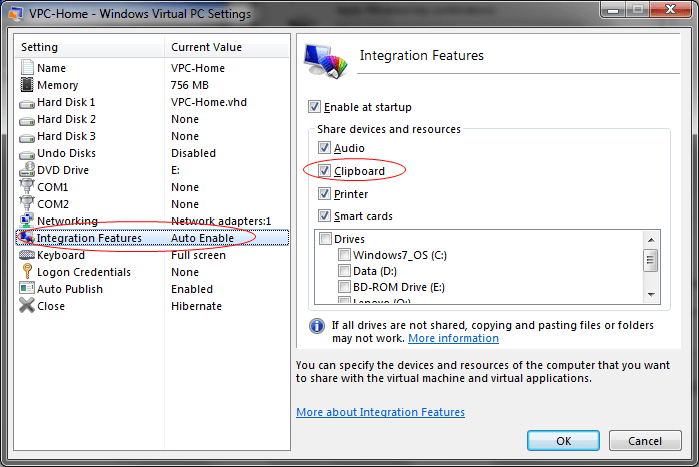Click the Virtual PC title bar icon
This screenshot has height=467, width=699.
tap(16, 14)
